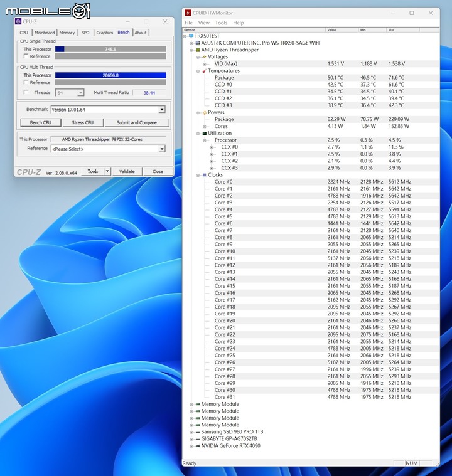Click the ASUSTeK motherboard icon

[198, 43]
